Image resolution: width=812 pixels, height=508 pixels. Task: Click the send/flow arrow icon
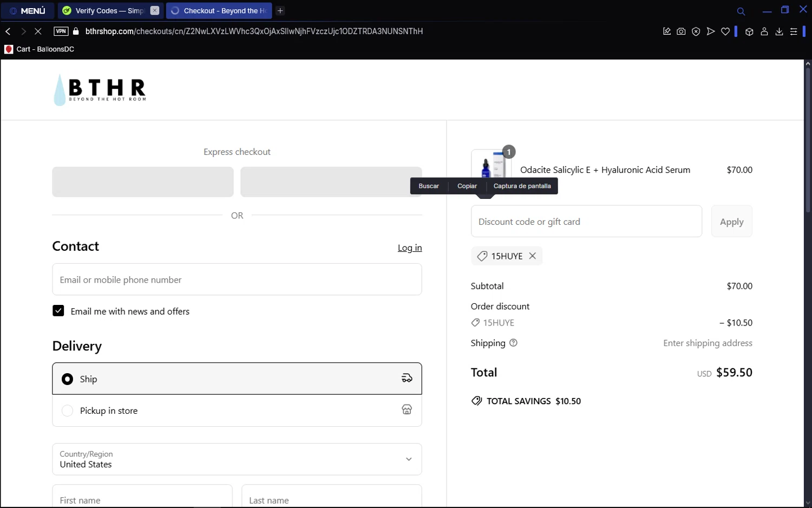point(711,31)
